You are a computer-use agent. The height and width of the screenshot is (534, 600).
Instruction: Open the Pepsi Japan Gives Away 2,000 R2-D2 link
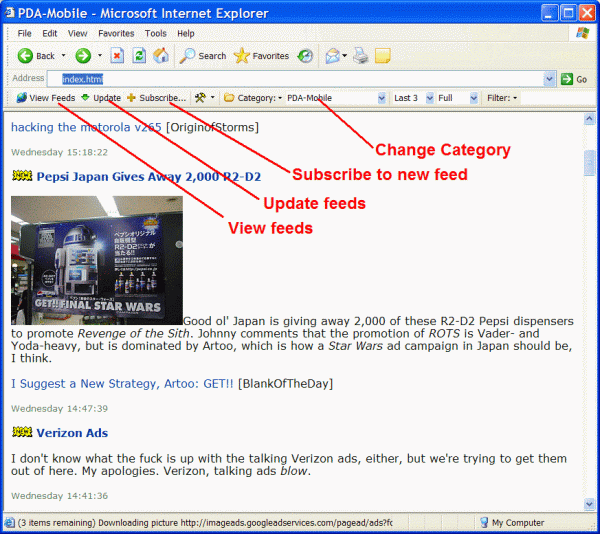[149, 177]
